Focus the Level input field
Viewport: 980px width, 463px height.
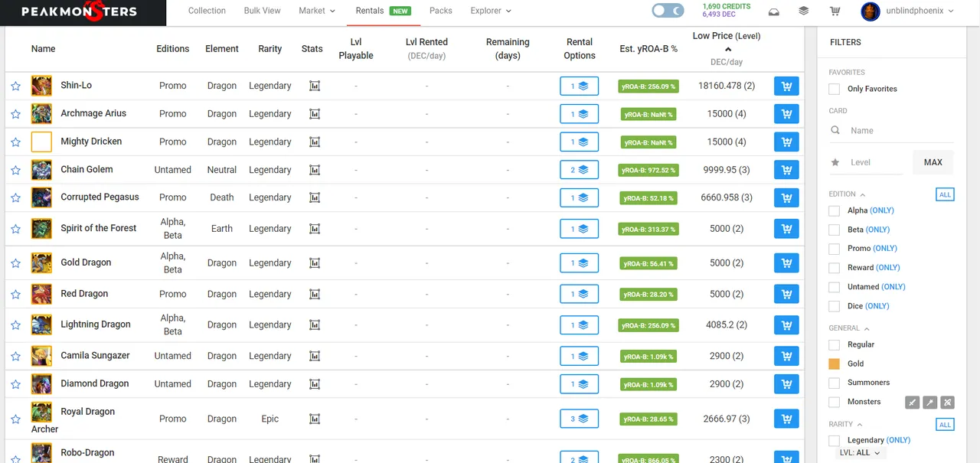(x=877, y=162)
